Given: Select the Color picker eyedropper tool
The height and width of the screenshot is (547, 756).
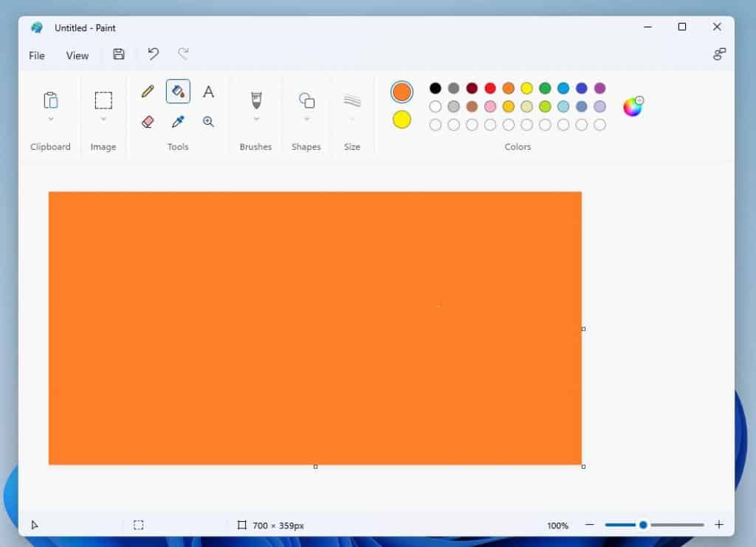Looking at the screenshot, I should tap(178, 122).
